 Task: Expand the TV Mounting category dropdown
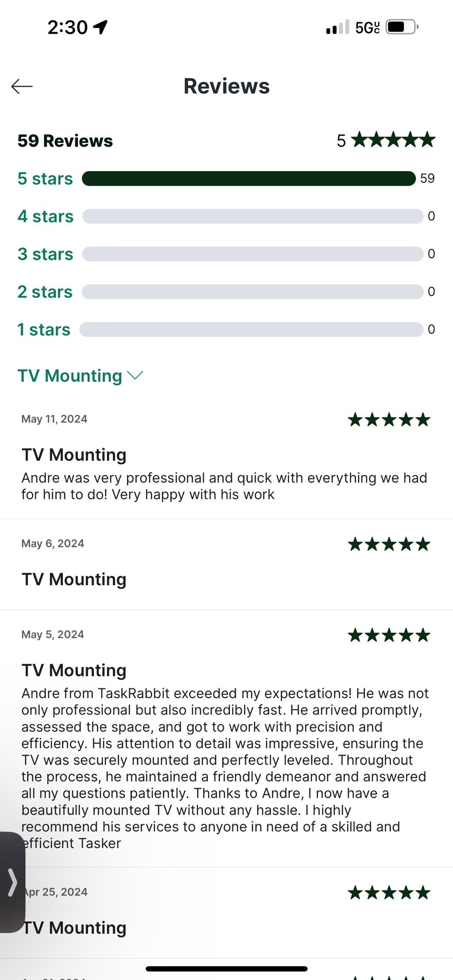pos(70,376)
